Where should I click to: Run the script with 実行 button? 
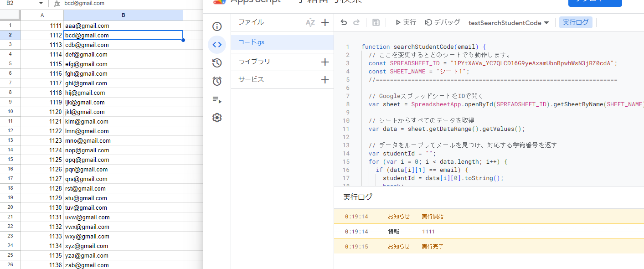tap(405, 22)
